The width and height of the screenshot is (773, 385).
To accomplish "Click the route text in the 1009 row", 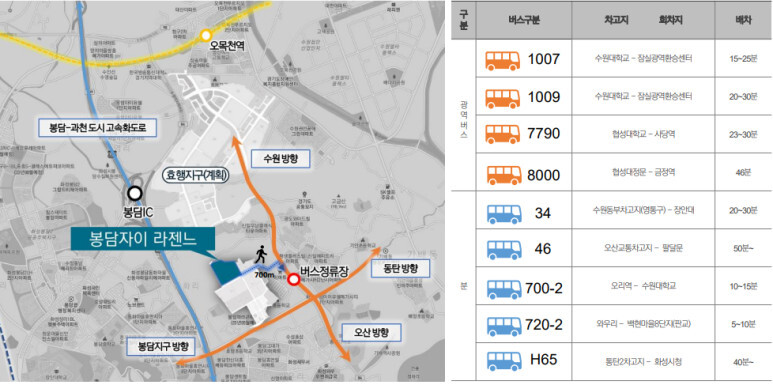I will (x=643, y=96).
